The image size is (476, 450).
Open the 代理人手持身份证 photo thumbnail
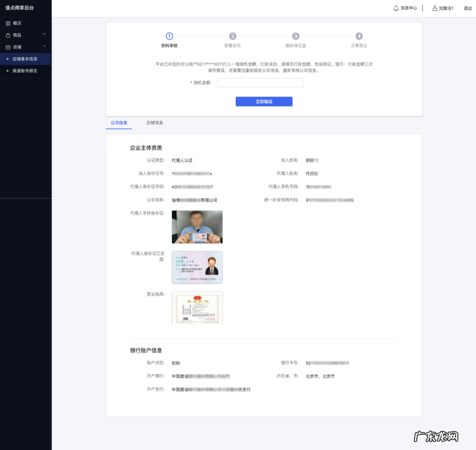[x=197, y=227]
